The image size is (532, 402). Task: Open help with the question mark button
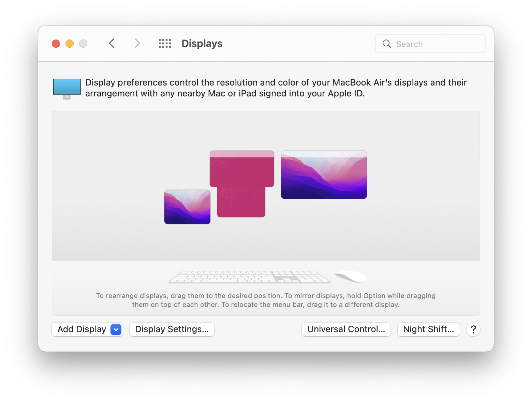473,329
